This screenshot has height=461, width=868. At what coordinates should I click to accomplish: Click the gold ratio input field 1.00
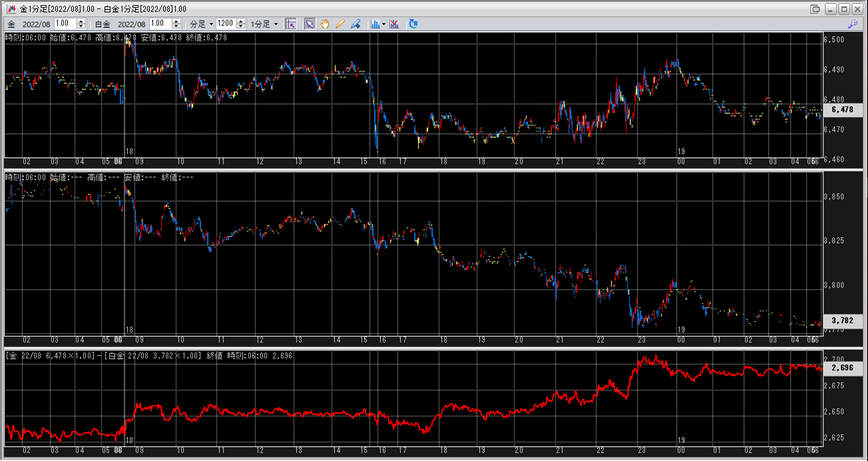65,23
